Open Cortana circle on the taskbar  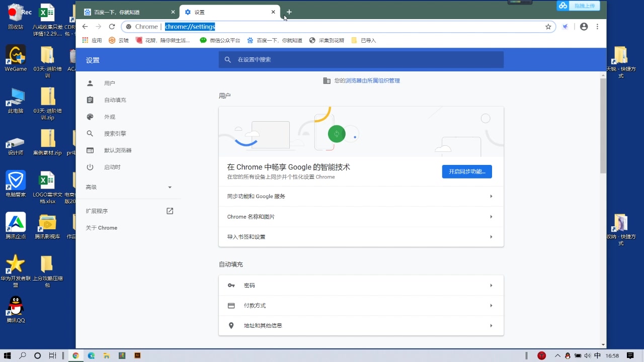click(x=37, y=355)
